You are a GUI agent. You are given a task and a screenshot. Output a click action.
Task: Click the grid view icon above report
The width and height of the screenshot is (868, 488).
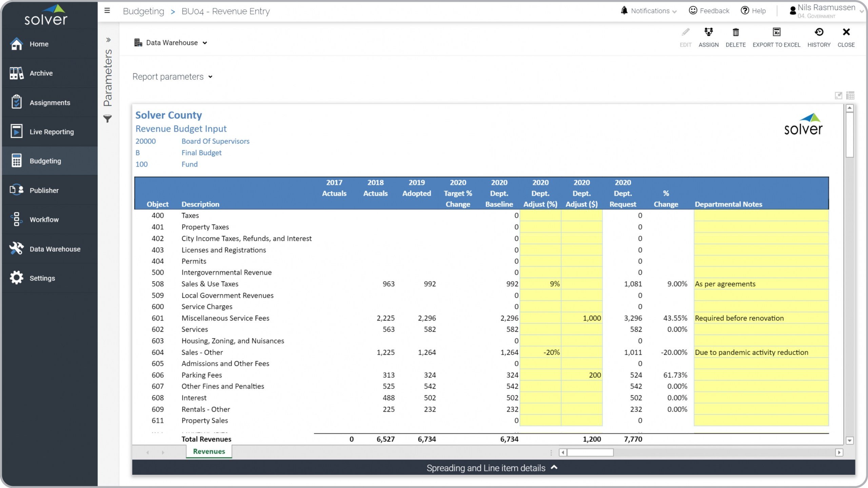(x=850, y=96)
